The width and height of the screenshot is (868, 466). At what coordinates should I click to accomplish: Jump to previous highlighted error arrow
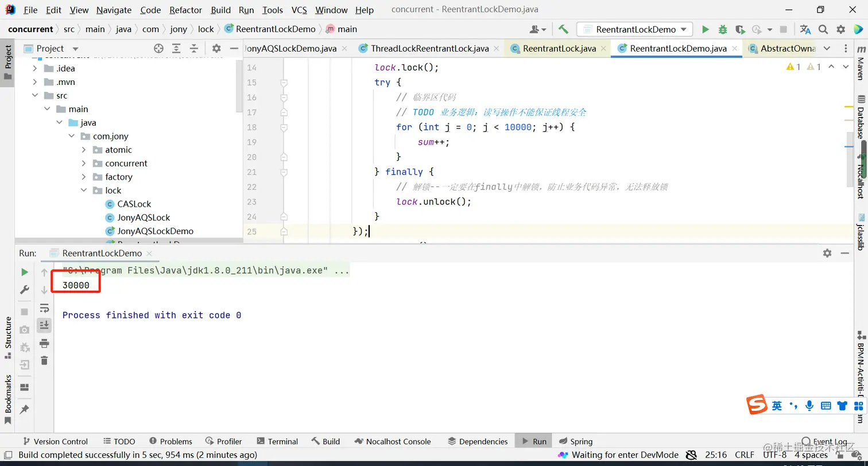pyautogui.click(x=832, y=67)
